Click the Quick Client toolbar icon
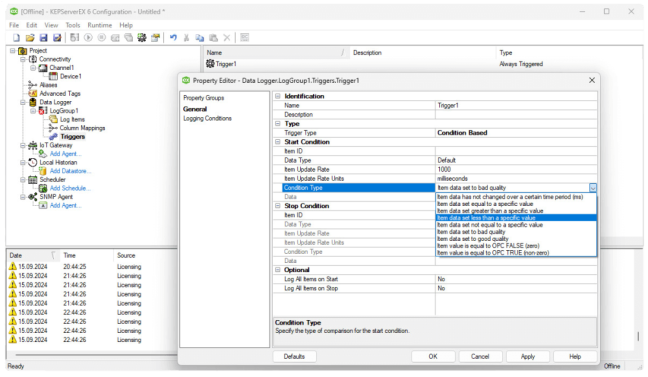This screenshot has height=377, width=648. point(245,38)
